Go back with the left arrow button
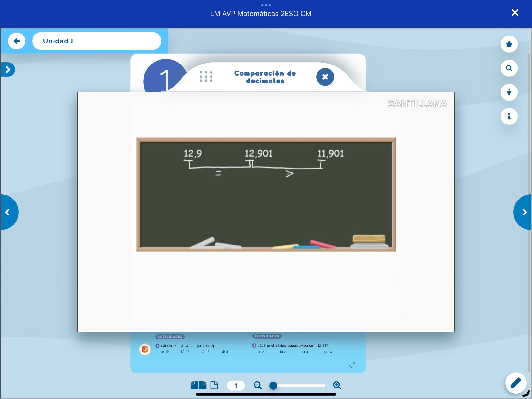Image resolution: width=532 pixels, height=399 pixels. 16,41
